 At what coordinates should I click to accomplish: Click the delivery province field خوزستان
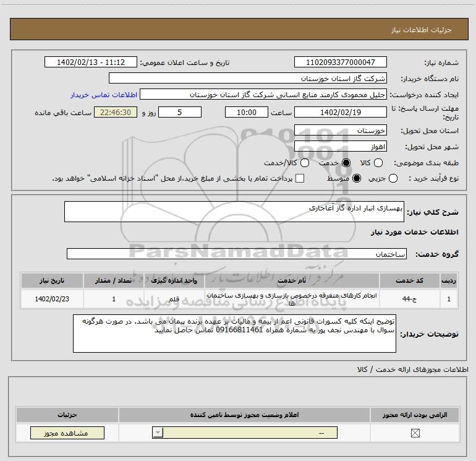[x=340, y=131]
